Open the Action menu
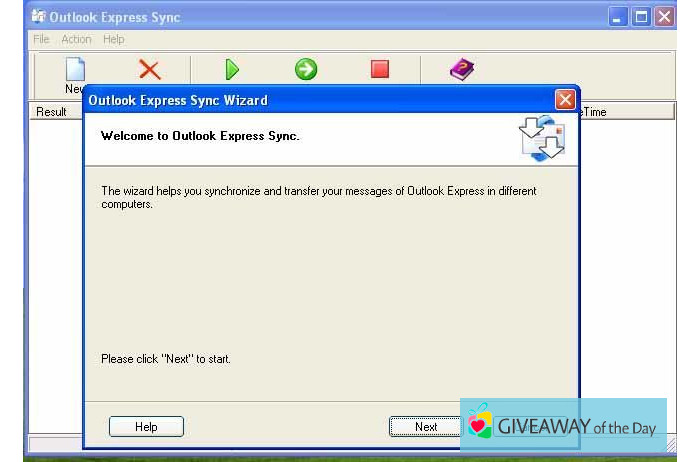700x462 pixels. (x=76, y=39)
